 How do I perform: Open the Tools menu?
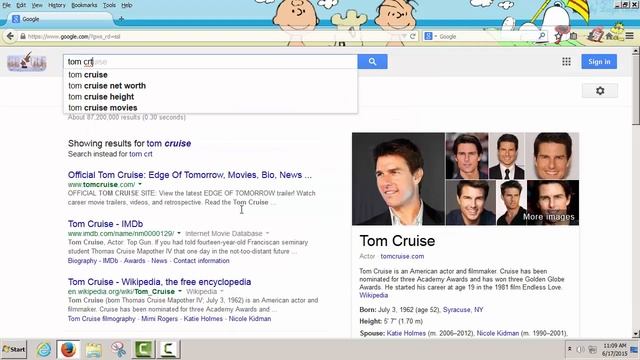click(x=109, y=5)
